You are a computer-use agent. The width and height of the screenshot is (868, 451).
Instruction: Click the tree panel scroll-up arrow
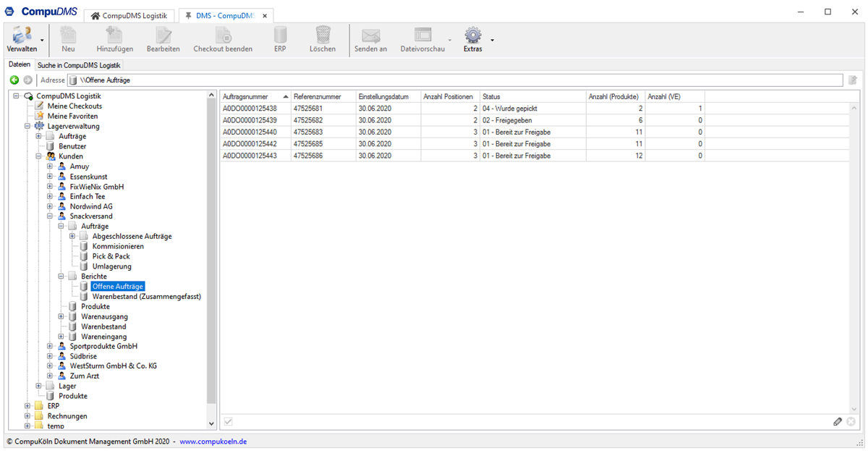211,95
